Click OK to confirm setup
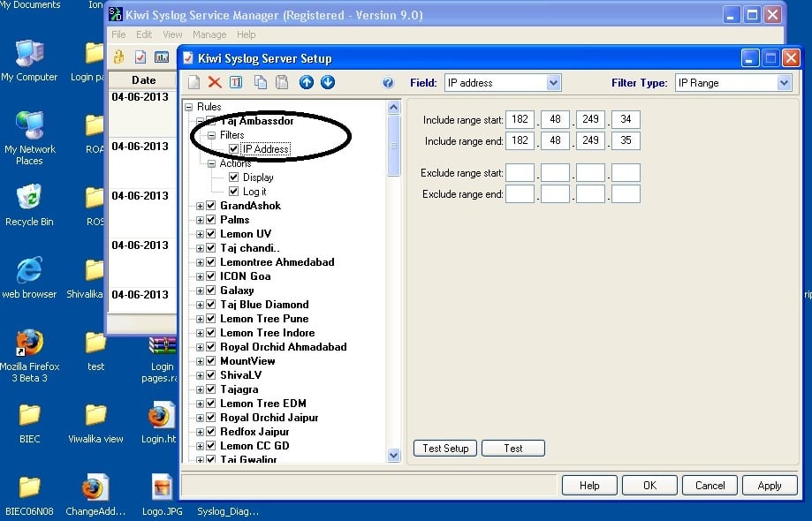812x521 pixels. [x=650, y=486]
